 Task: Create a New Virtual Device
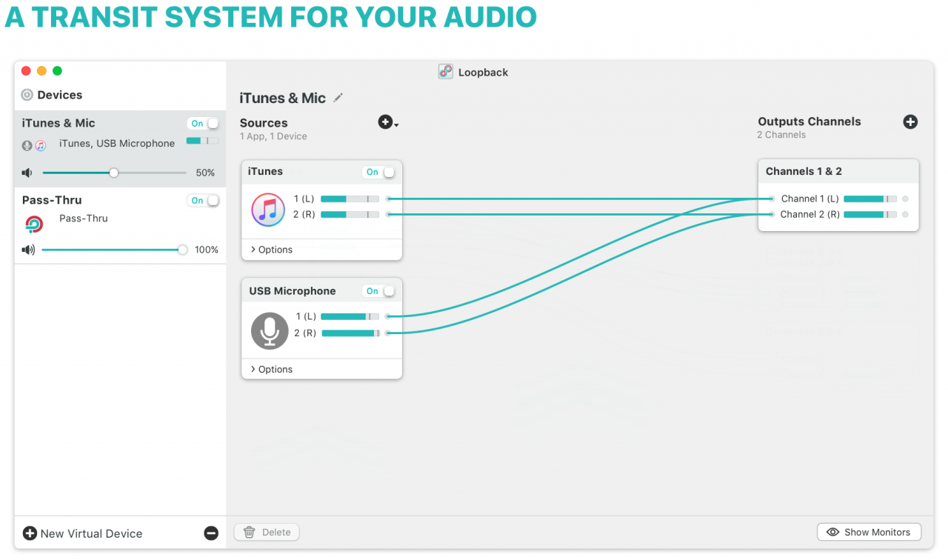coord(82,533)
